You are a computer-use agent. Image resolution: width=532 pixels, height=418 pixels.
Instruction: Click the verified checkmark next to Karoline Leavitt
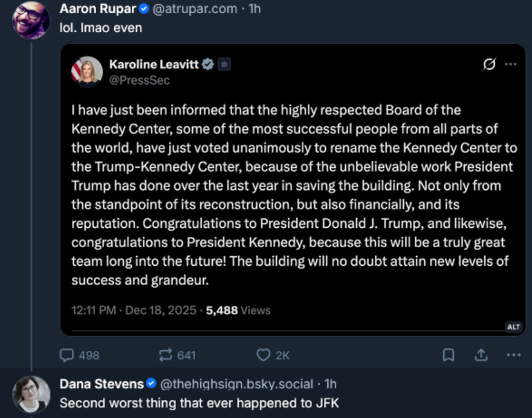coord(208,64)
